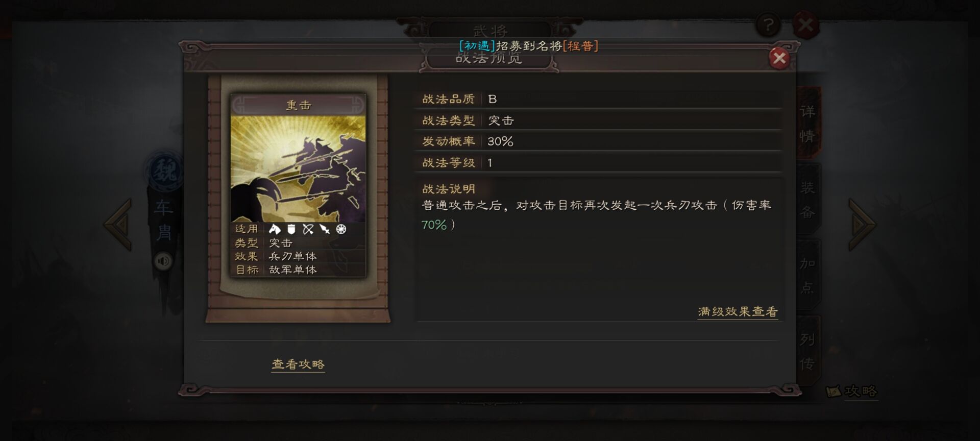Open the 查看攻略 link

298,364
